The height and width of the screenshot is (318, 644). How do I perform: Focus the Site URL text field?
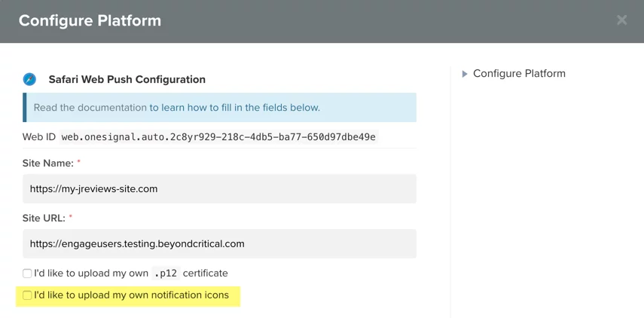(x=219, y=243)
